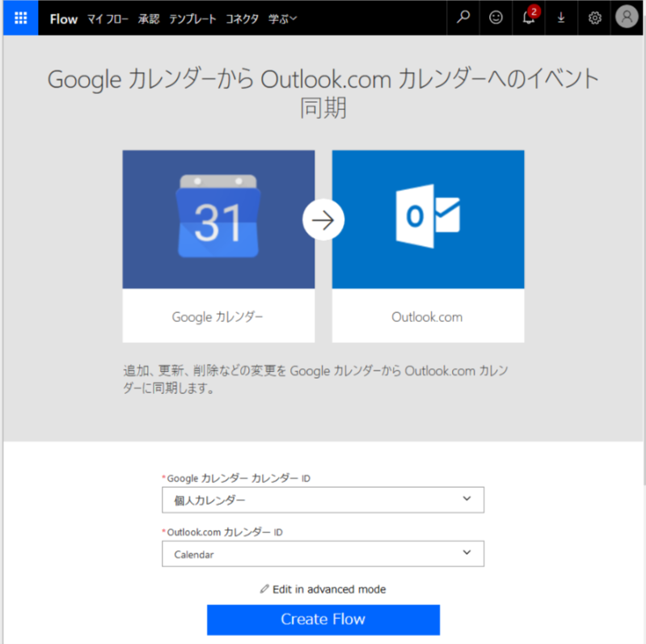Click the Create Flow button
The height and width of the screenshot is (644, 646).
(323, 620)
